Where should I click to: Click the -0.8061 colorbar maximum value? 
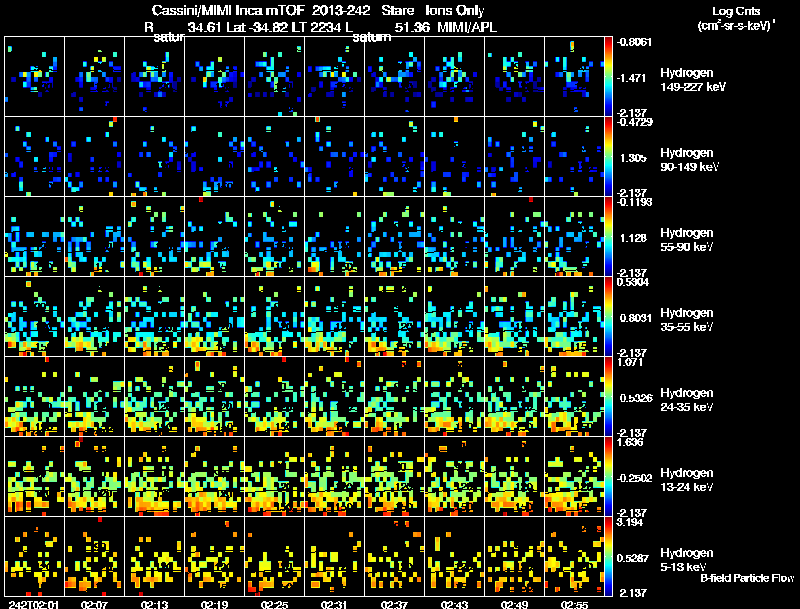tap(634, 42)
